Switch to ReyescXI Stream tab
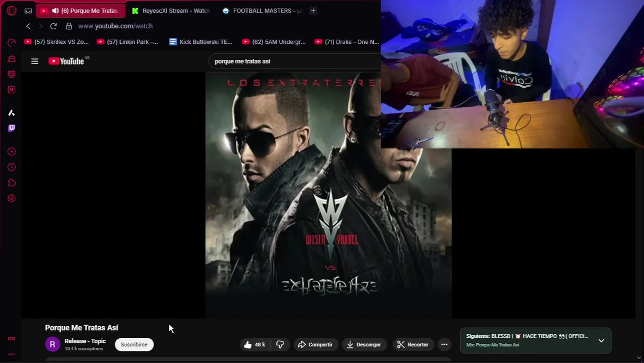The height and width of the screenshot is (363, 644). (x=171, y=11)
